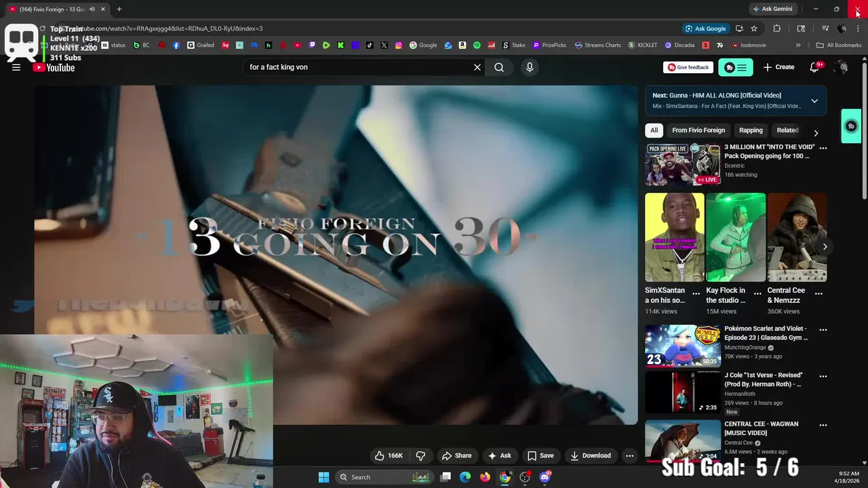Start voice search with the microphone
The image size is (868, 488).
click(x=530, y=67)
